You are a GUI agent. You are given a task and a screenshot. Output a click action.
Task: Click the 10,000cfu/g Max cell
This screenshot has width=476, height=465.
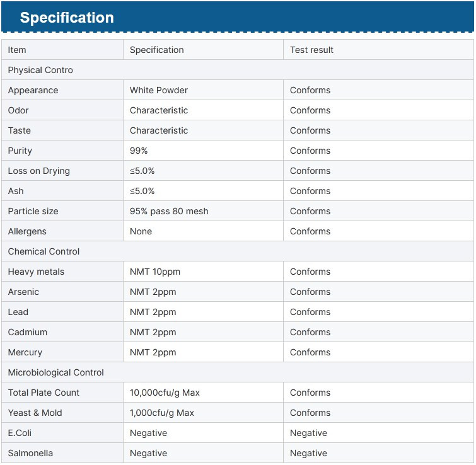(203, 393)
